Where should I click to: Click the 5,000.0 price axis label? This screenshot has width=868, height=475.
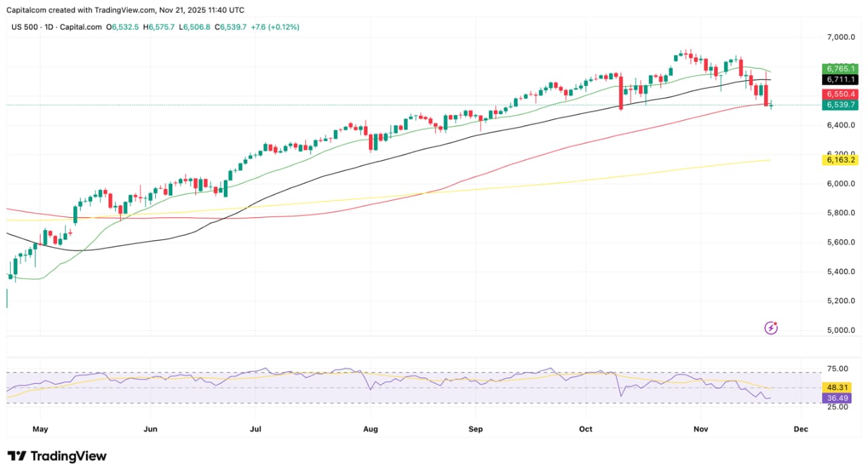coord(840,330)
